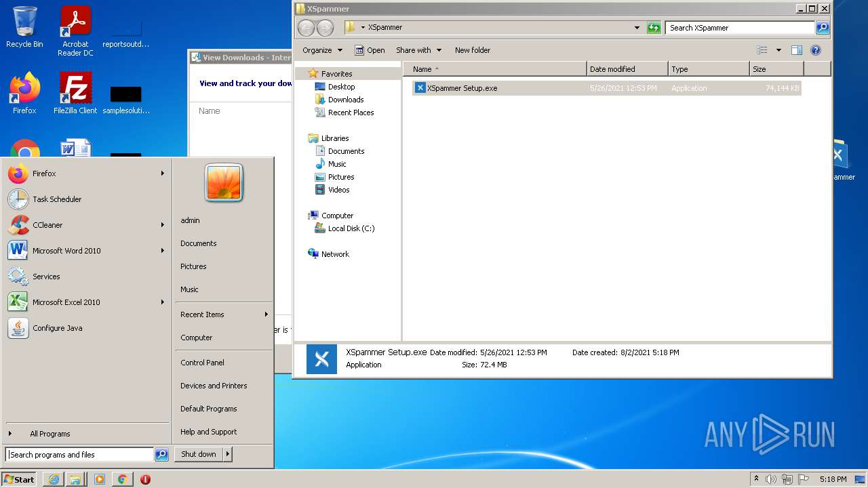Select Downloads in navigation pane
868x488 pixels.
(346, 100)
